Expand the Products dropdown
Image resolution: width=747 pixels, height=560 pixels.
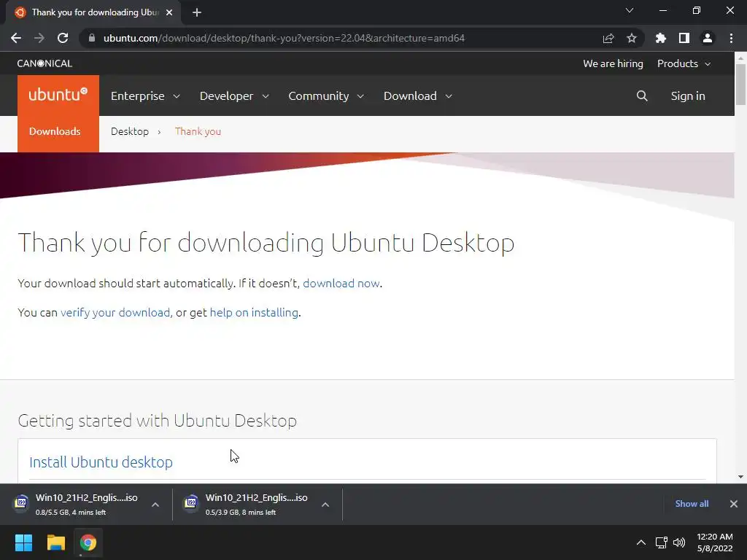[684, 63]
